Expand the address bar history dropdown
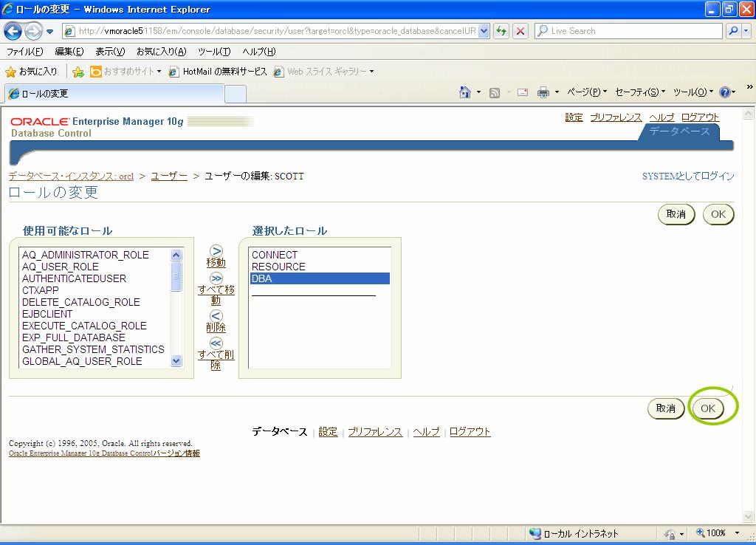The image size is (756, 545). tap(484, 31)
